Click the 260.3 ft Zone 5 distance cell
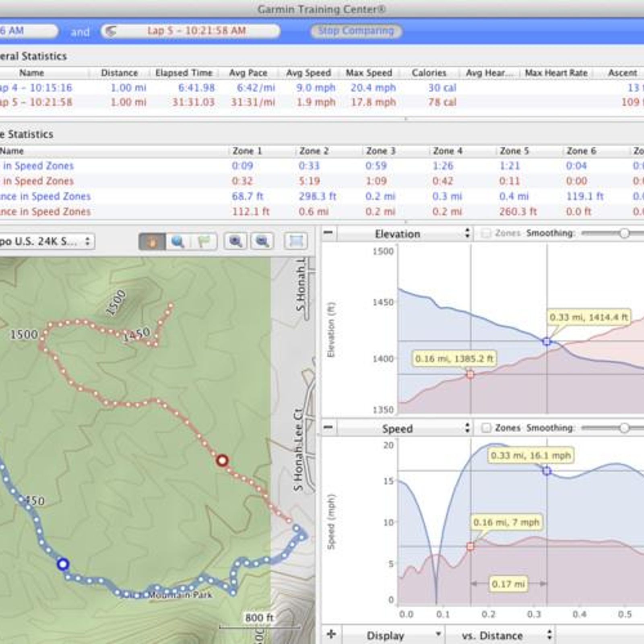Image resolution: width=644 pixels, height=644 pixels. coord(518,212)
